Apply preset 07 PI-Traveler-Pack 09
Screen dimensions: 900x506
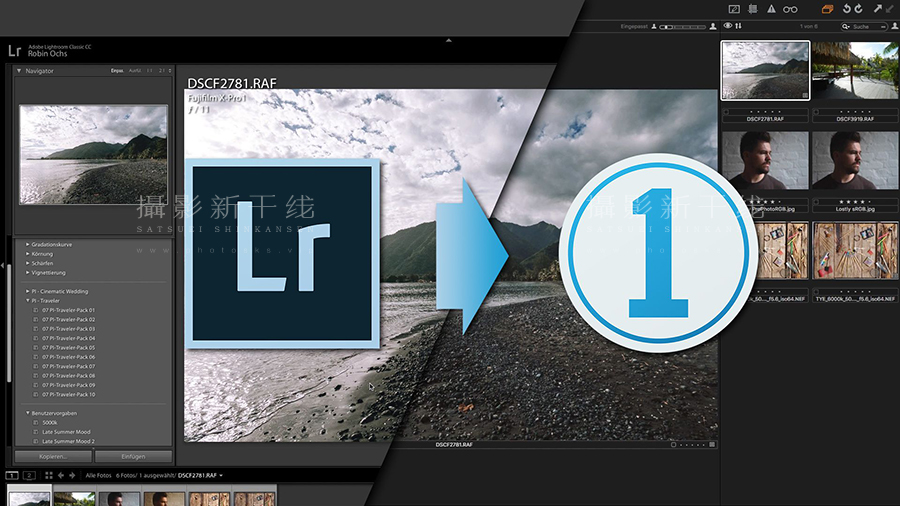[68, 385]
